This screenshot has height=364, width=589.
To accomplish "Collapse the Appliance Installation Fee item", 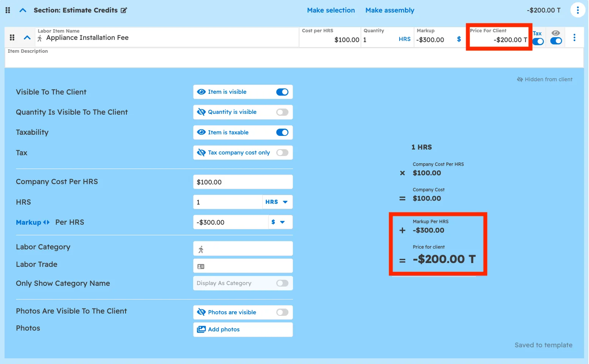I will pos(27,38).
